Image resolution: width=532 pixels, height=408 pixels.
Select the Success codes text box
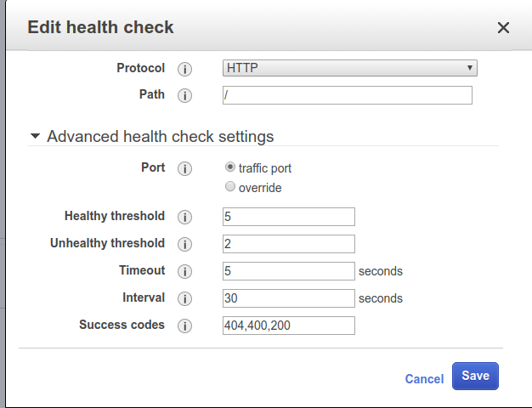[288, 326]
